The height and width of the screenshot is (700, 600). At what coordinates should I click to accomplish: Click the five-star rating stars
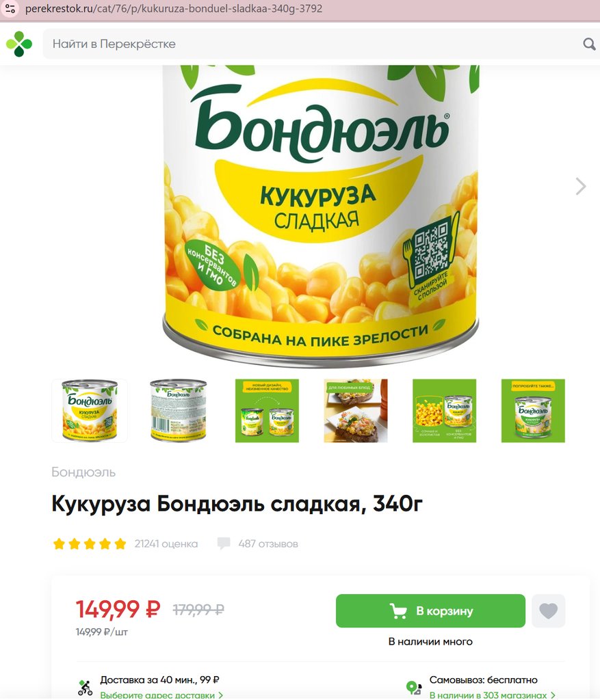coord(90,543)
